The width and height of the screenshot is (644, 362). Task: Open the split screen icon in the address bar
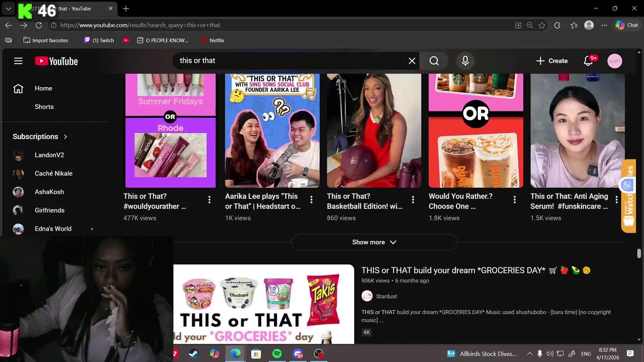(518, 25)
